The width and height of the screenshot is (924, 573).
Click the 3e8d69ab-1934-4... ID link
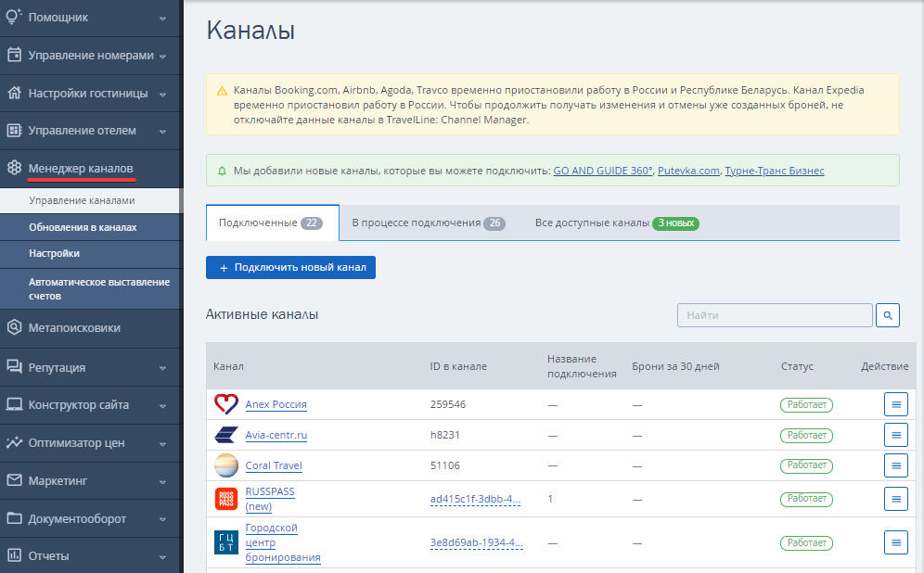point(476,543)
